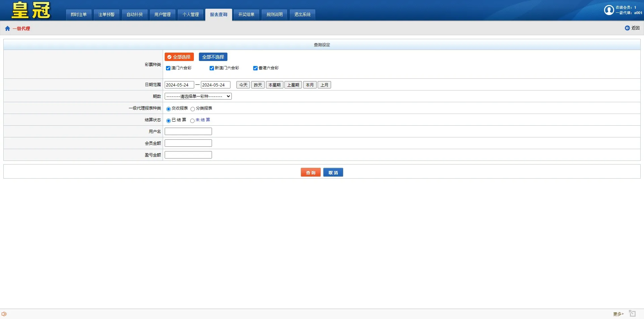
Task: Choose the 未结算 radio button
Action: point(192,121)
